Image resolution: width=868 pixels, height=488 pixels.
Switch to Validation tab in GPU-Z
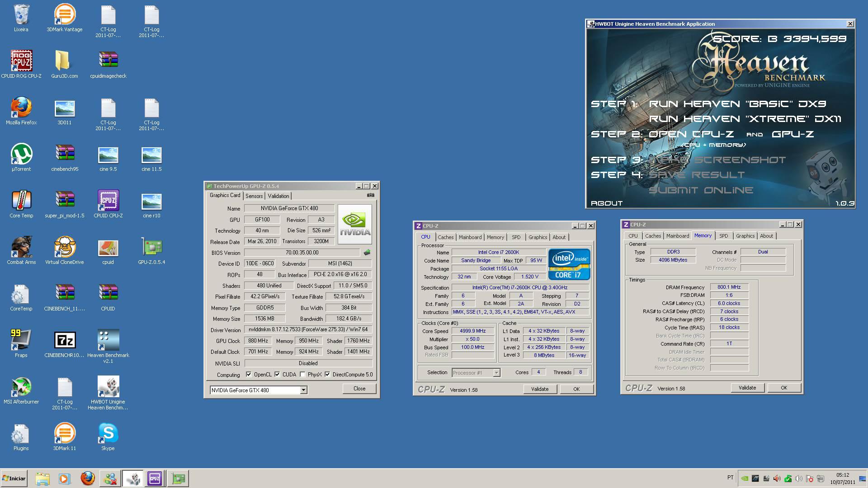278,196
